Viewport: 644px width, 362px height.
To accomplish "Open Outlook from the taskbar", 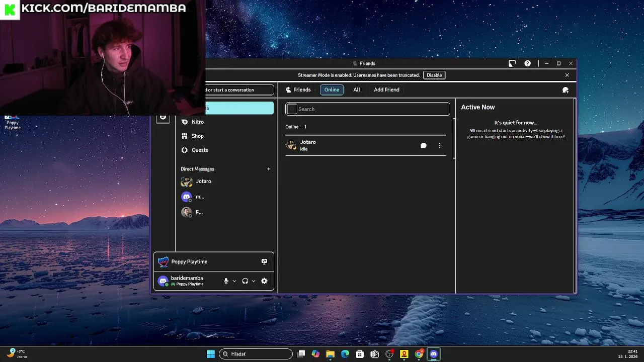I will (x=374, y=354).
